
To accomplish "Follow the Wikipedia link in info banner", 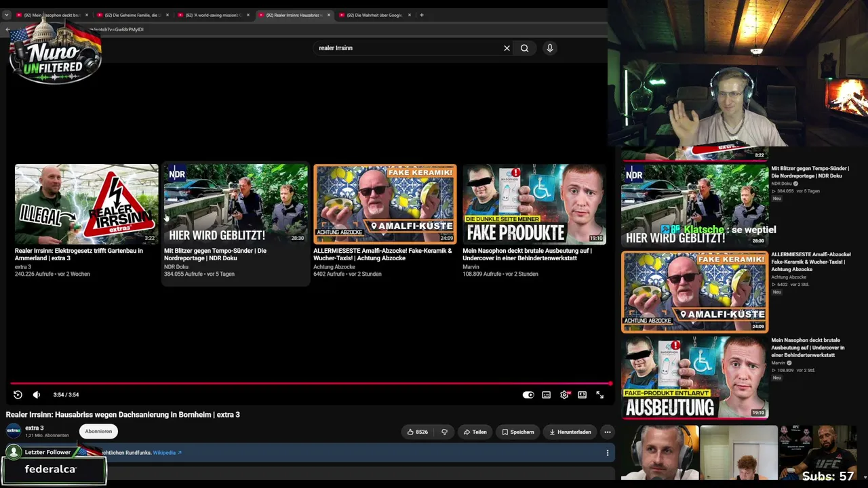I will [x=167, y=453].
